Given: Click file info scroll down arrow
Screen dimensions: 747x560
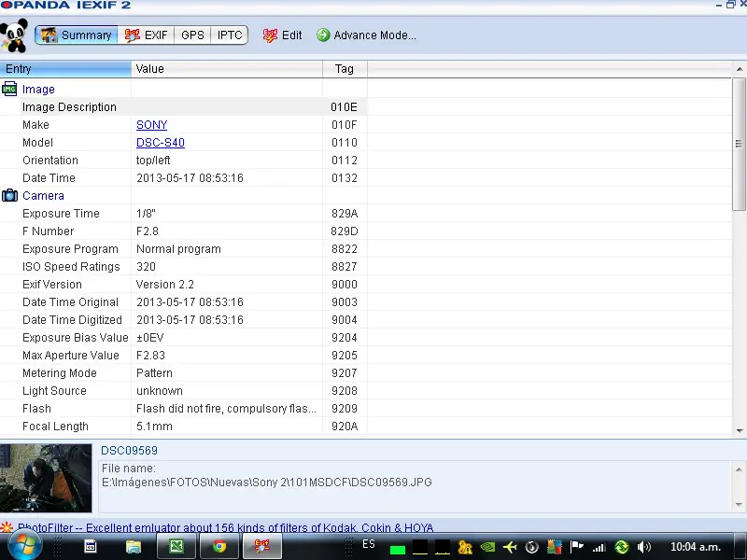Looking at the screenshot, I should click(739, 504).
